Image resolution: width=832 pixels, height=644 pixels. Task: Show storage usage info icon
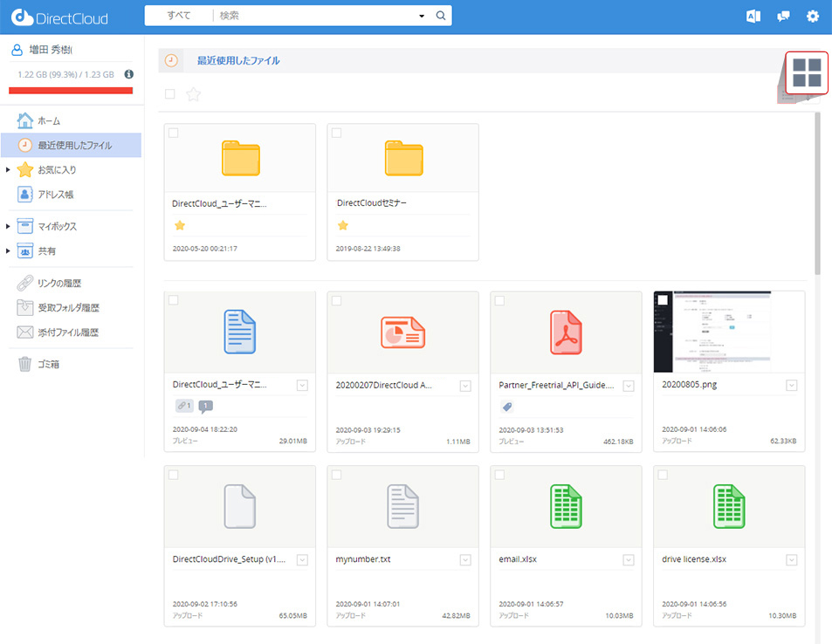tap(129, 74)
